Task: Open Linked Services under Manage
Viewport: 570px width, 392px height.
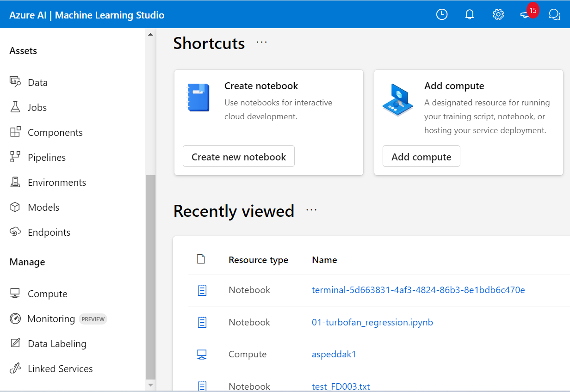Action: [60, 368]
